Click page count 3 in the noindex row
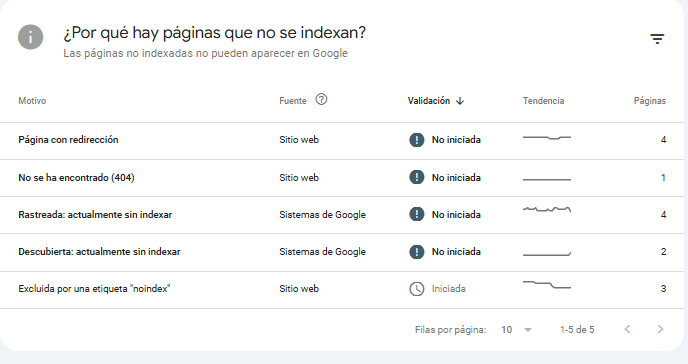688x364 pixels. tap(663, 289)
